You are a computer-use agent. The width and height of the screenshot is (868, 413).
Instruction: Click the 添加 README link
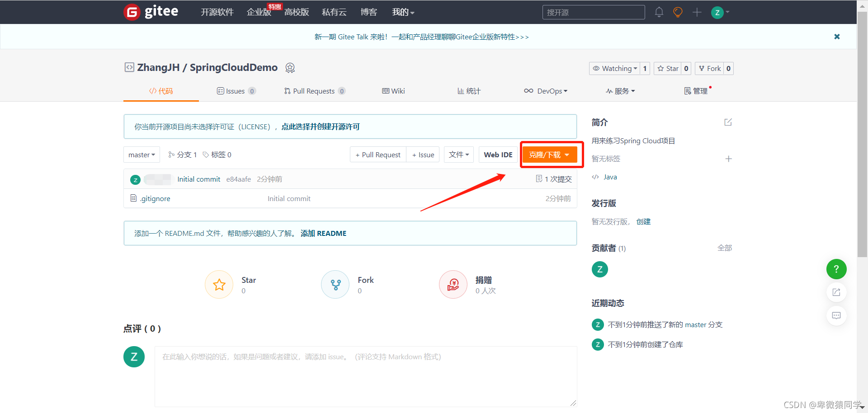(324, 233)
